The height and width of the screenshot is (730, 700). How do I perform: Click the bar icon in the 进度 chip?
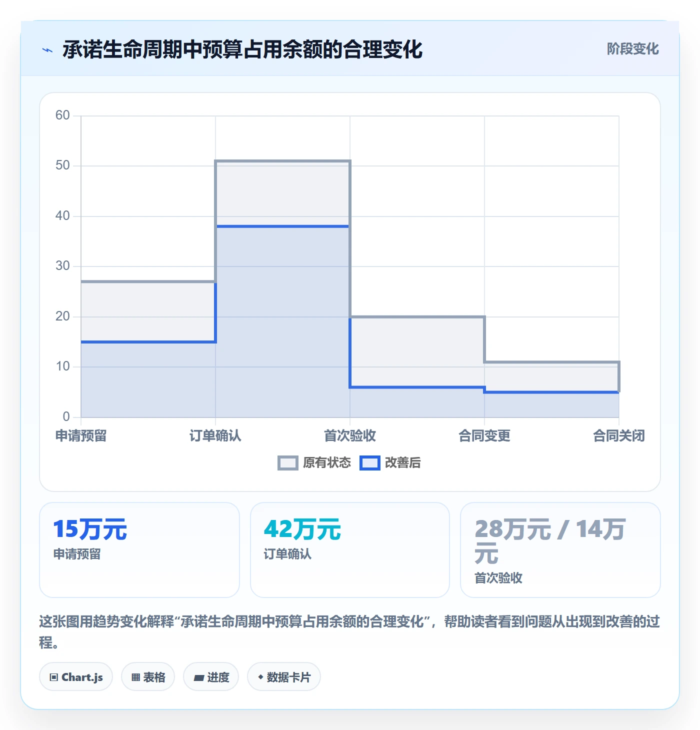(x=199, y=678)
